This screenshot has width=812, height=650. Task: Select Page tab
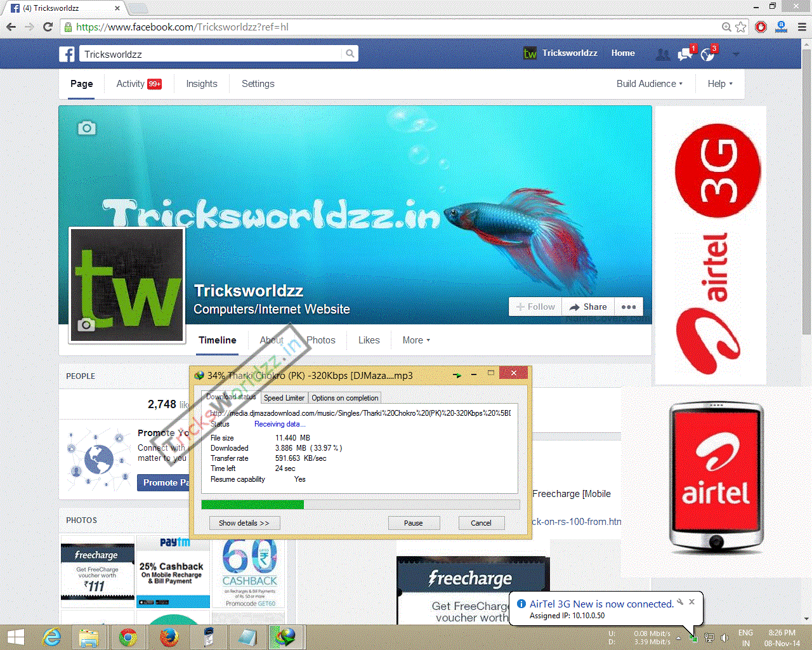pos(82,84)
